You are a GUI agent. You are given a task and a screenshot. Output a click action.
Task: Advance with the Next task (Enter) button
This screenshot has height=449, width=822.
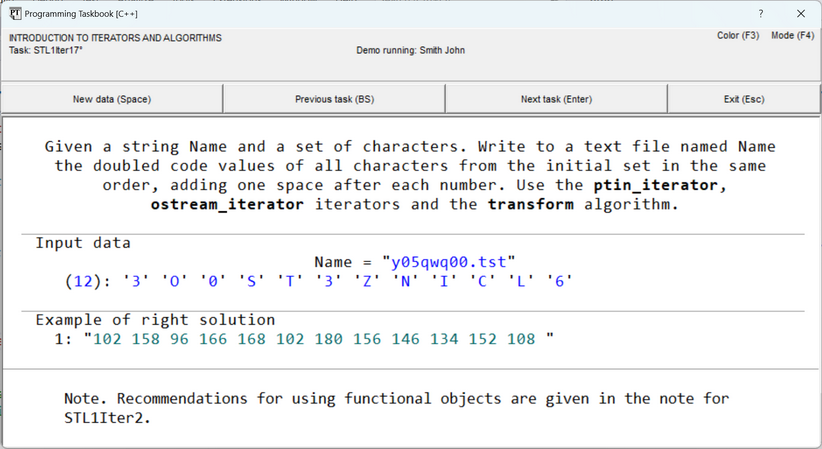556,99
